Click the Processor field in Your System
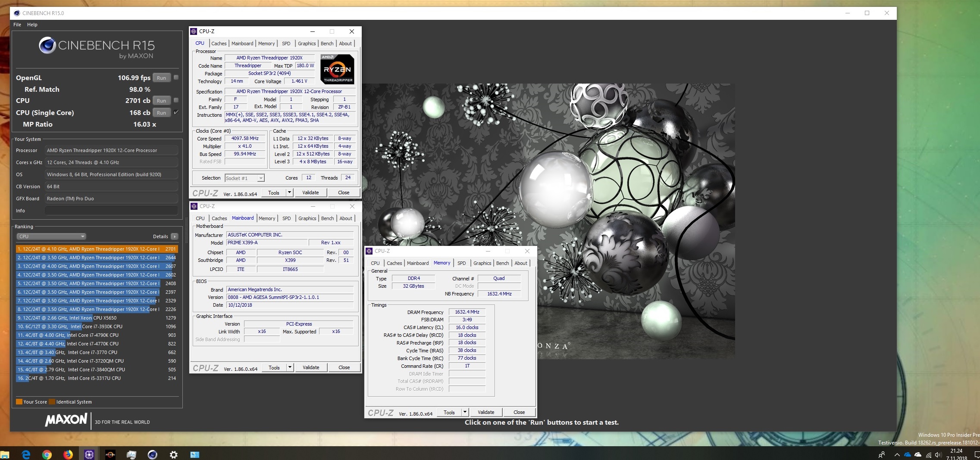 point(111,150)
